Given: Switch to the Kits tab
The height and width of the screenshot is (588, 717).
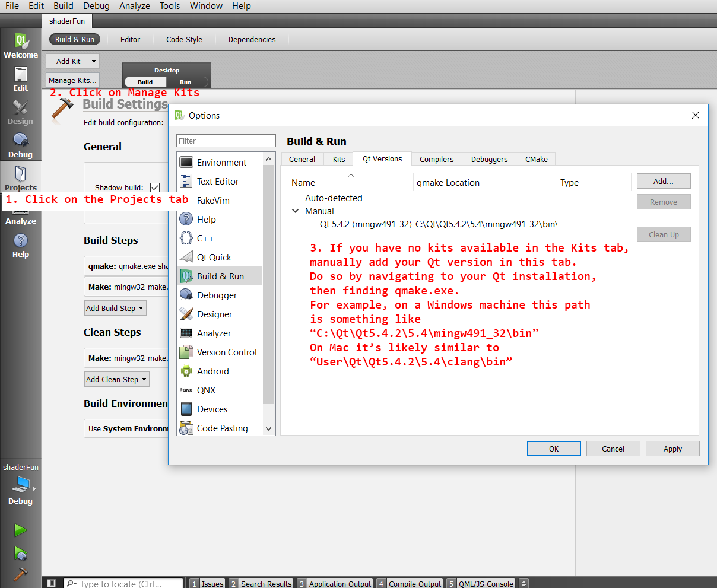Looking at the screenshot, I should click(339, 159).
